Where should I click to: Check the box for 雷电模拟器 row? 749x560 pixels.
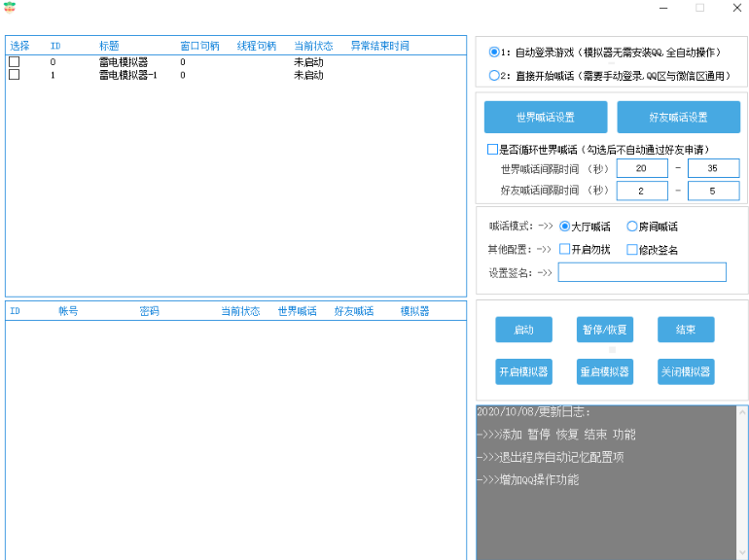click(15, 62)
